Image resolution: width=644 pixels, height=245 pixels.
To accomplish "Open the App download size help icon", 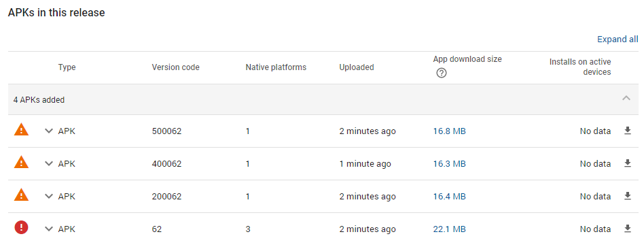I will 441,73.
